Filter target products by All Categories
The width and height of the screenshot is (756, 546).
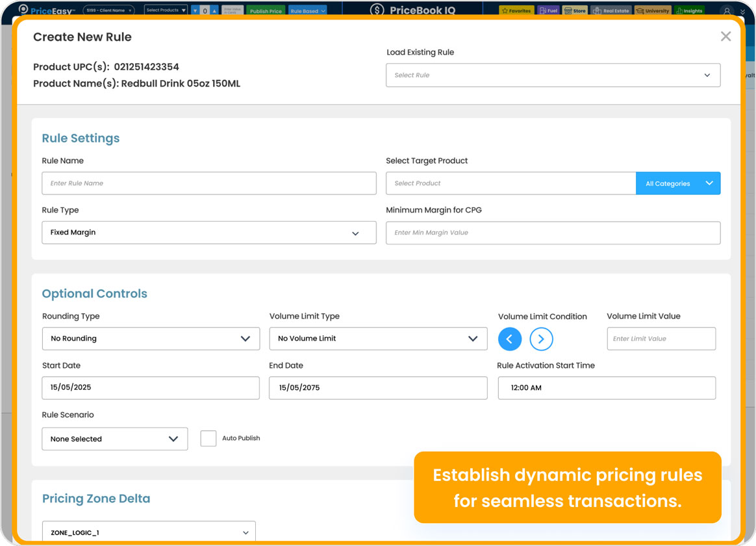[677, 183]
